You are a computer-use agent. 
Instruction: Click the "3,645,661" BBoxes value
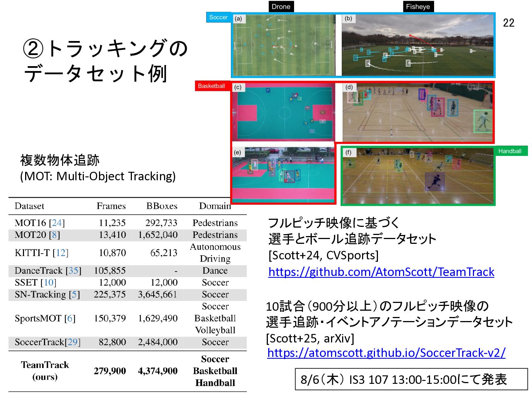click(x=158, y=294)
